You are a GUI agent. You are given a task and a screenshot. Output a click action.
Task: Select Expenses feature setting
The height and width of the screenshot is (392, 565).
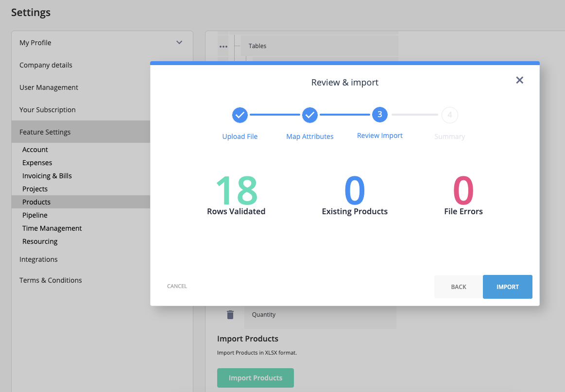pos(37,163)
